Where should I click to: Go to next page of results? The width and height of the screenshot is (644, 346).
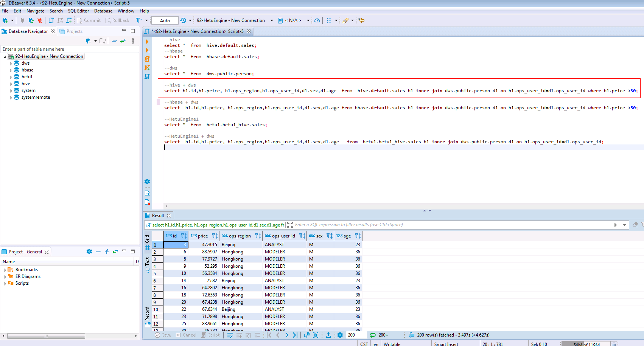click(286, 335)
